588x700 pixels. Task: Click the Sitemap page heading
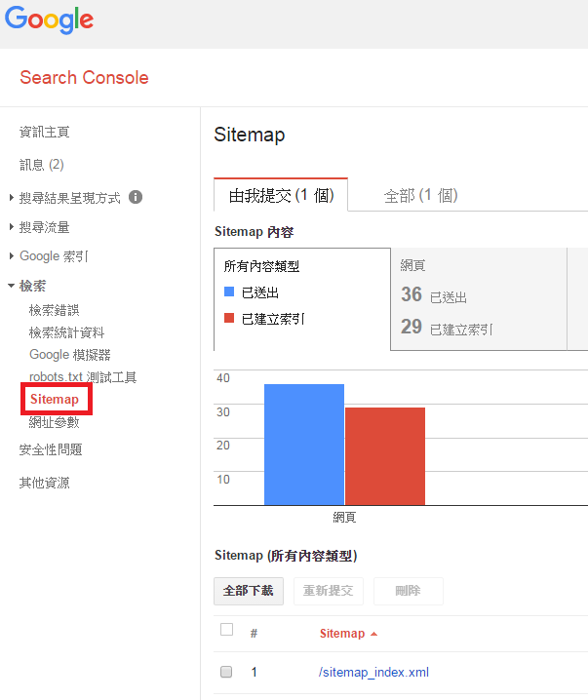click(x=249, y=135)
